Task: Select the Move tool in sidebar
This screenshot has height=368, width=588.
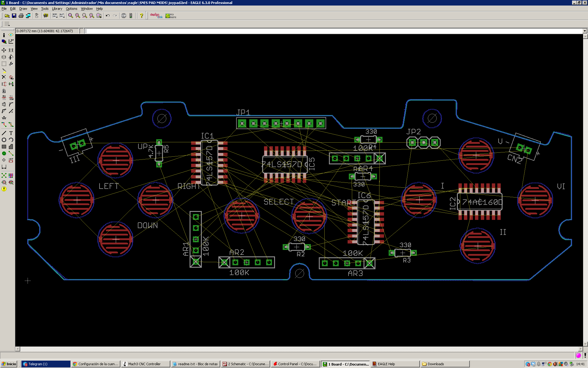Action: (4, 50)
